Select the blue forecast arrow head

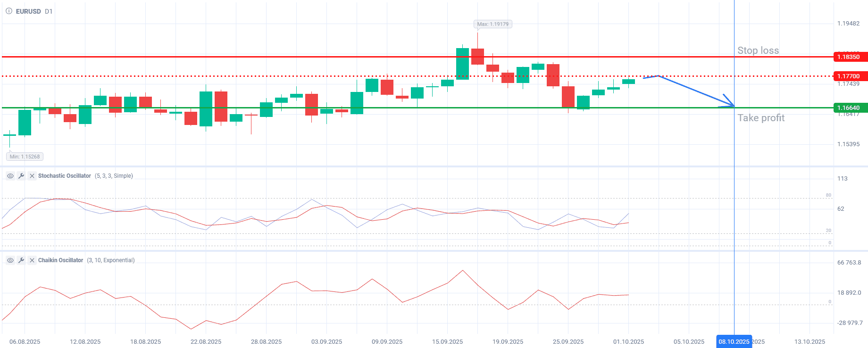pos(731,104)
